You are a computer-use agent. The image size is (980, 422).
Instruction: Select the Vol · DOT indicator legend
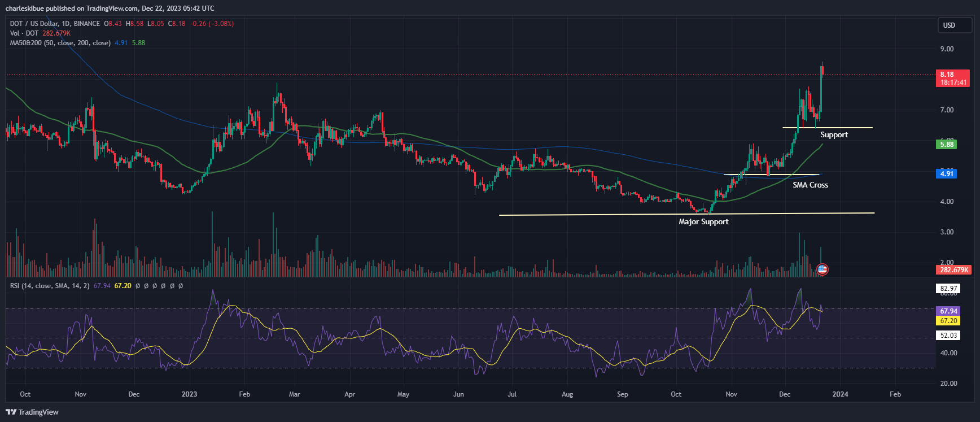pos(24,33)
